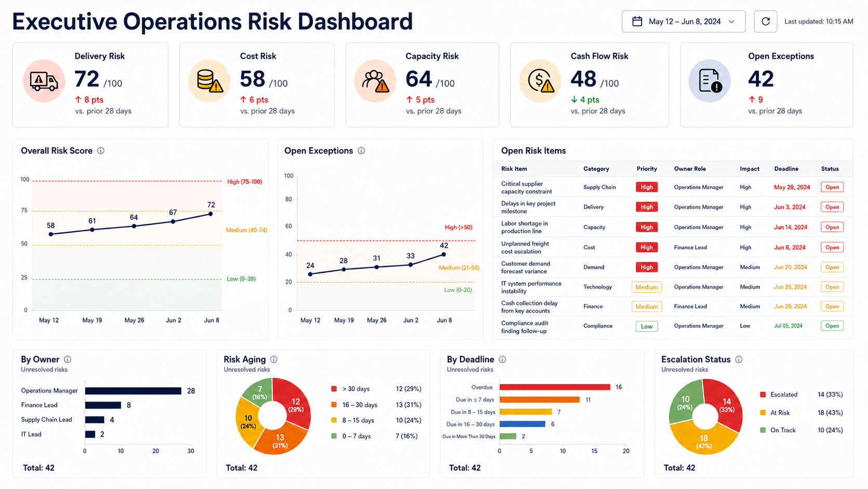The image size is (868, 489).
Task: Click the calendar icon in date picker
Action: pyautogui.click(x=637, y=21)
